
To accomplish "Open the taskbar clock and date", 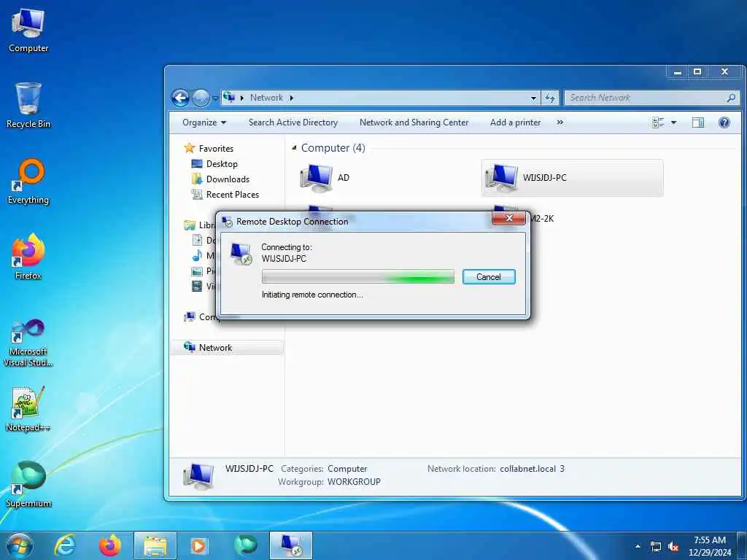I will coord(710,546).
